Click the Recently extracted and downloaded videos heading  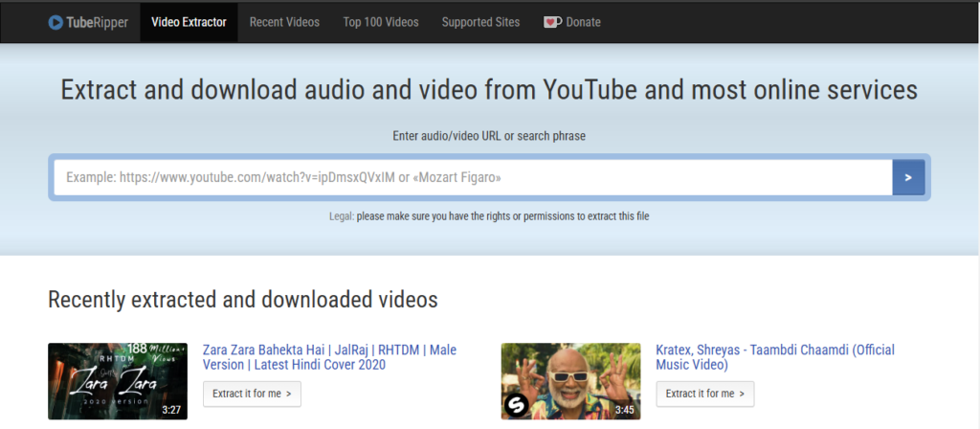click(243, 300)
